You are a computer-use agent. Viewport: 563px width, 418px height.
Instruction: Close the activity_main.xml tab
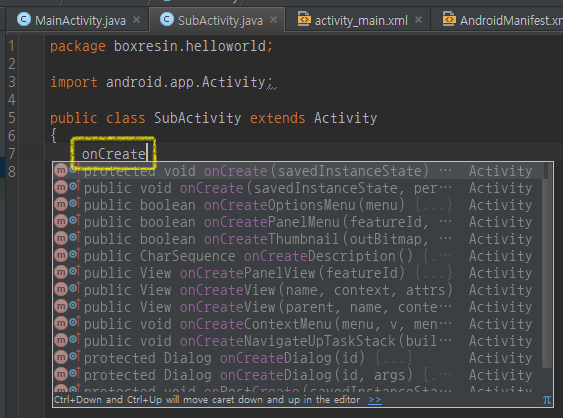click(418, 20)
